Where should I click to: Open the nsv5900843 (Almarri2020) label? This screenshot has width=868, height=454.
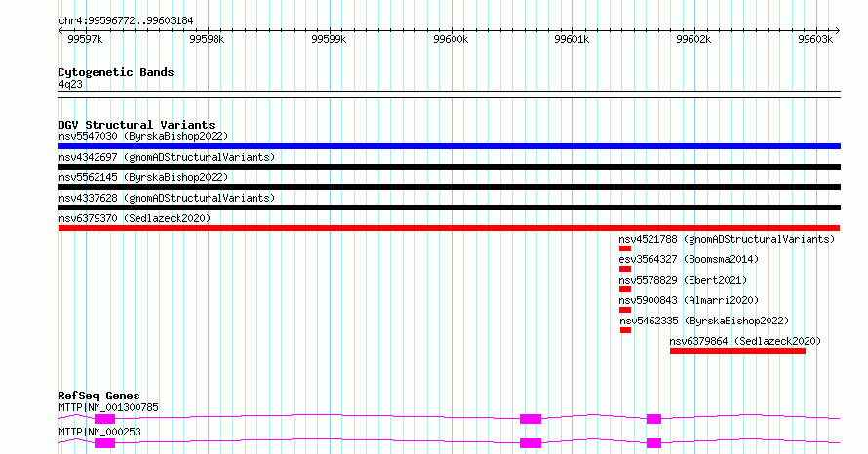689,300
